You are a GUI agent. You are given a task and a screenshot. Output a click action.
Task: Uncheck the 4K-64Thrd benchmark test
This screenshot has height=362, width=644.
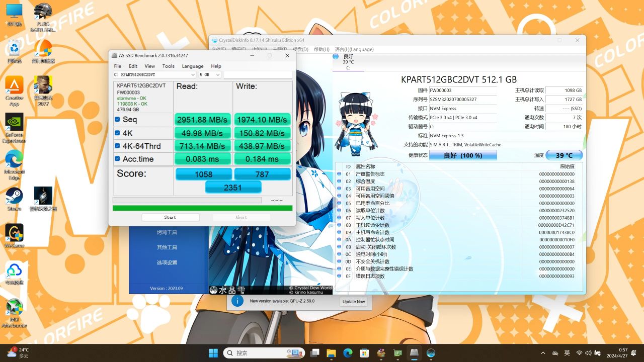point(117,146)
